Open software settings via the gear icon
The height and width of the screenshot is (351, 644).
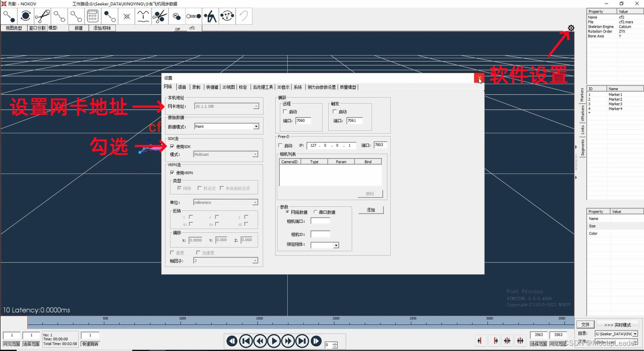pyautogui.click(x=571, y=28)
